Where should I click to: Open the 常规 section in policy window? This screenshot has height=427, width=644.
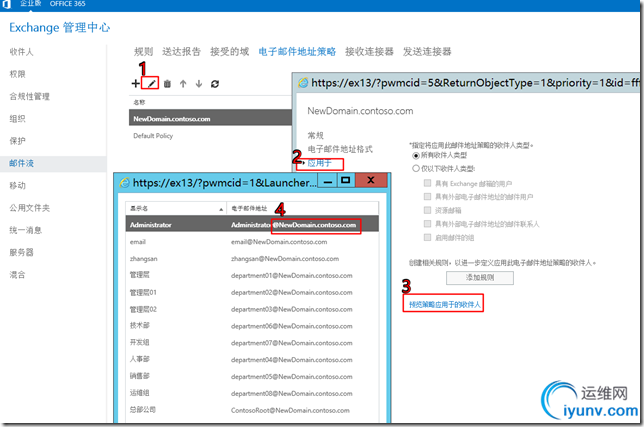[315, 135]
